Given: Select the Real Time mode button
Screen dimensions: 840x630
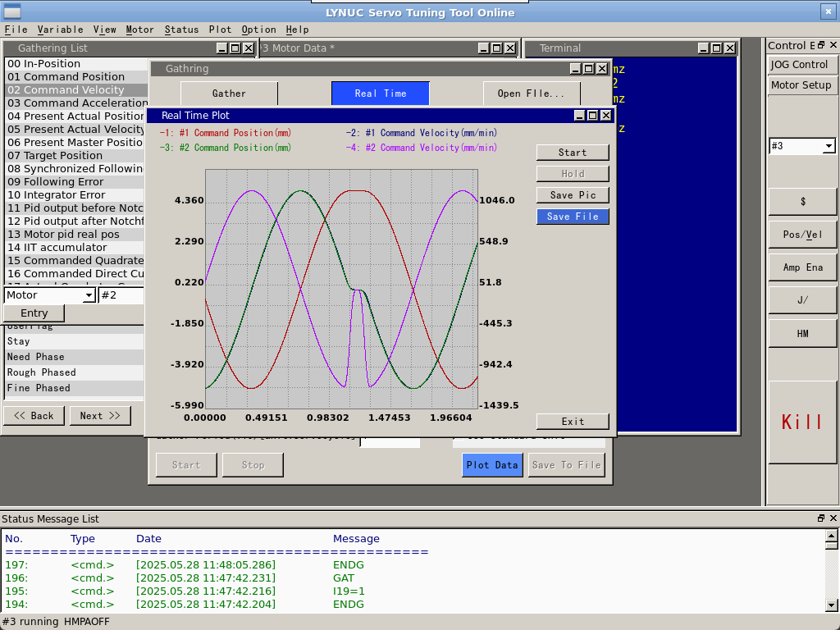Looking at the screenshot, I should coord(381,94).
